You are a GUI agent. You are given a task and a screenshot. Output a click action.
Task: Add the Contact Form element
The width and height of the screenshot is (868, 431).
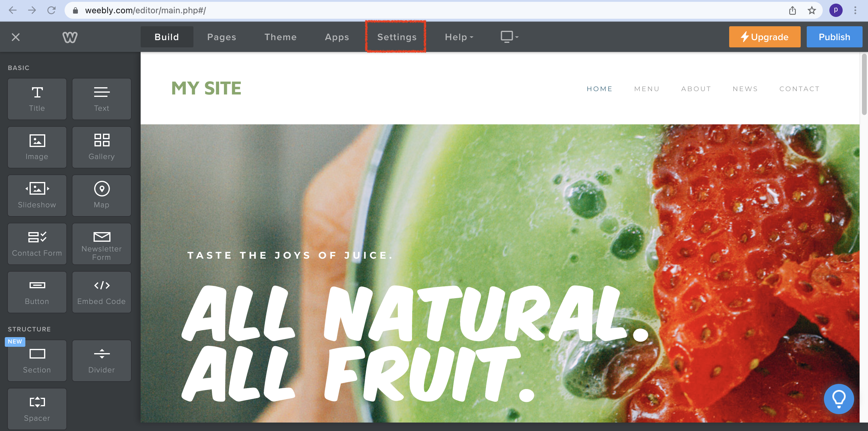tap(37, 244)
